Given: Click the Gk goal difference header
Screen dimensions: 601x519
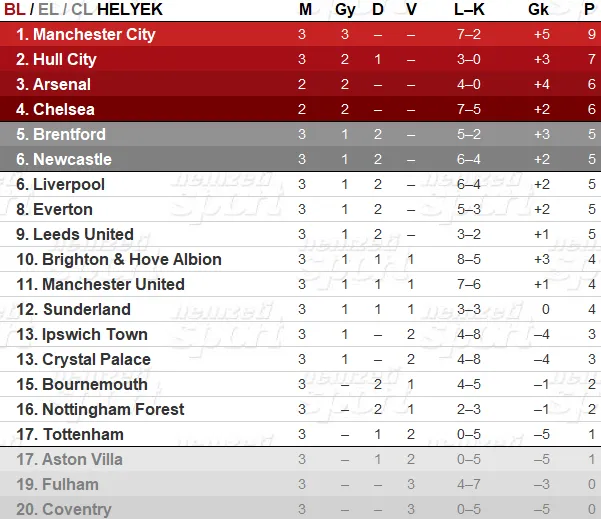Looking at the screenshot, I should pyautogui.click(x=539, y=9).
